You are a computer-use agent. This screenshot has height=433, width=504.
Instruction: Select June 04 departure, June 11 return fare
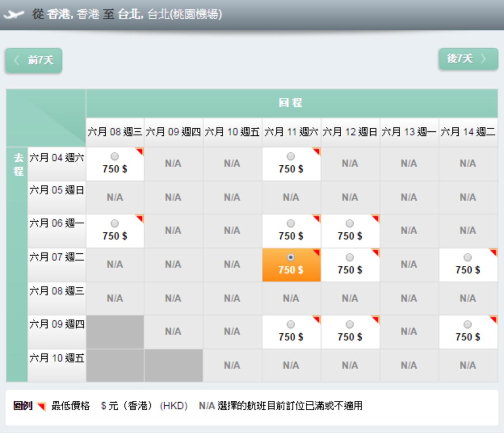[290, 157]
